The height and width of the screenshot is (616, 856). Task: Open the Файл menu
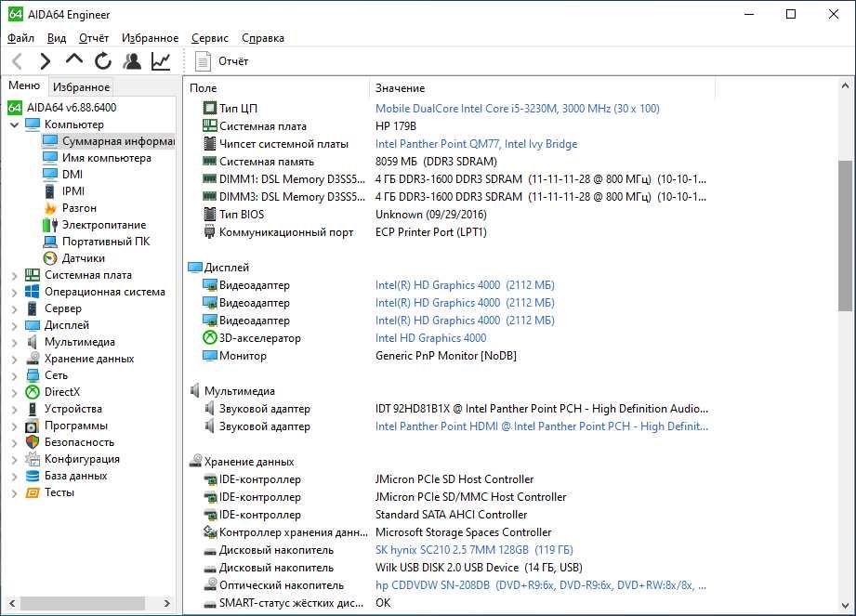[20, 38]
